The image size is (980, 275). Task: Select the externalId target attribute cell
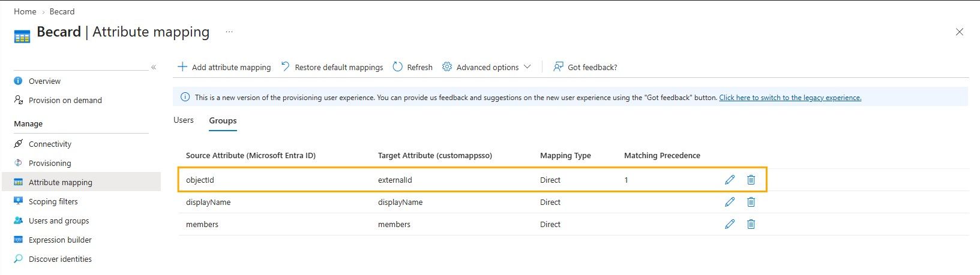[395, 180]
